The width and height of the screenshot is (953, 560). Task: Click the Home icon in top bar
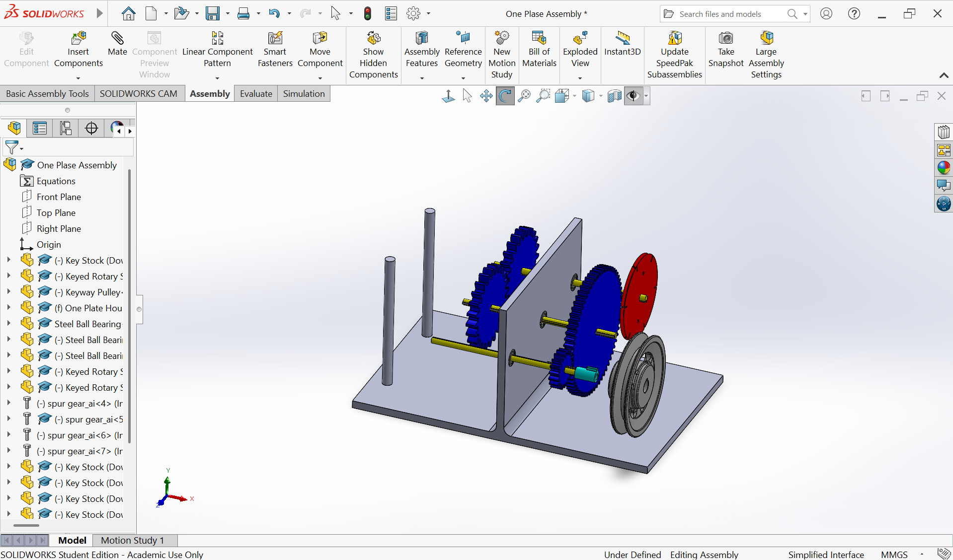pos(129,13)
